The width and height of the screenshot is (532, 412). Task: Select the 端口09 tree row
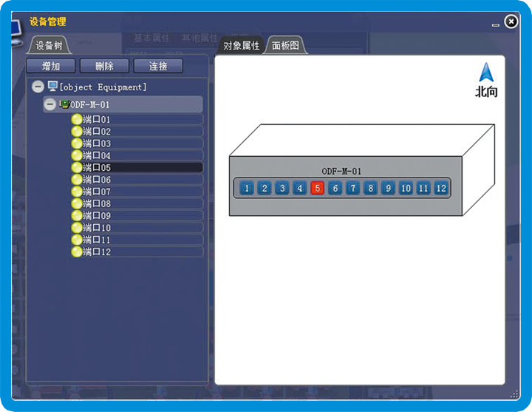click(x=137, y=215)
